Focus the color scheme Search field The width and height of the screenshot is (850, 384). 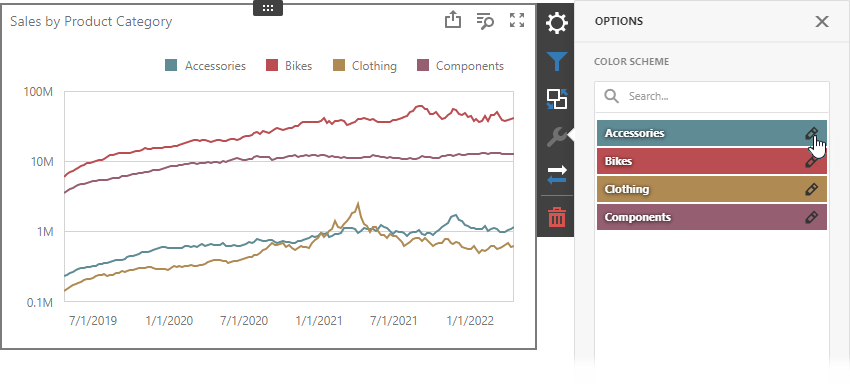[712, 97]
